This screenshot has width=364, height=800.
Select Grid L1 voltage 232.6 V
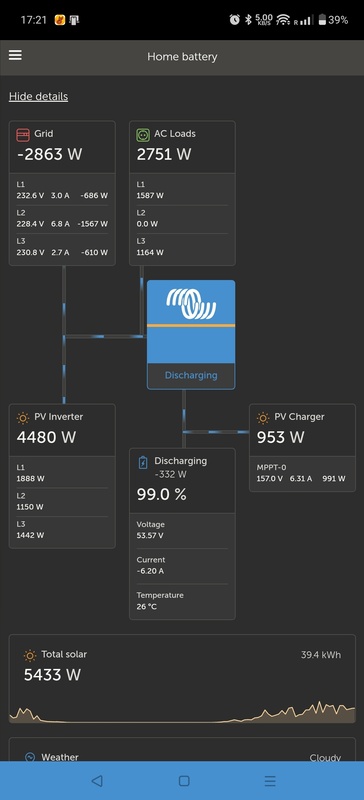(x=30, y=195)
